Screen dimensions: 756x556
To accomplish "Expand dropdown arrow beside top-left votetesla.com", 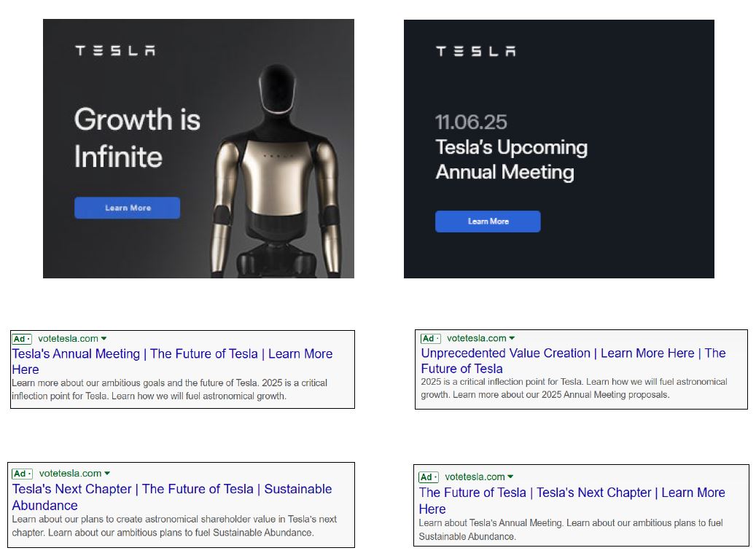I will click(104, 339).
